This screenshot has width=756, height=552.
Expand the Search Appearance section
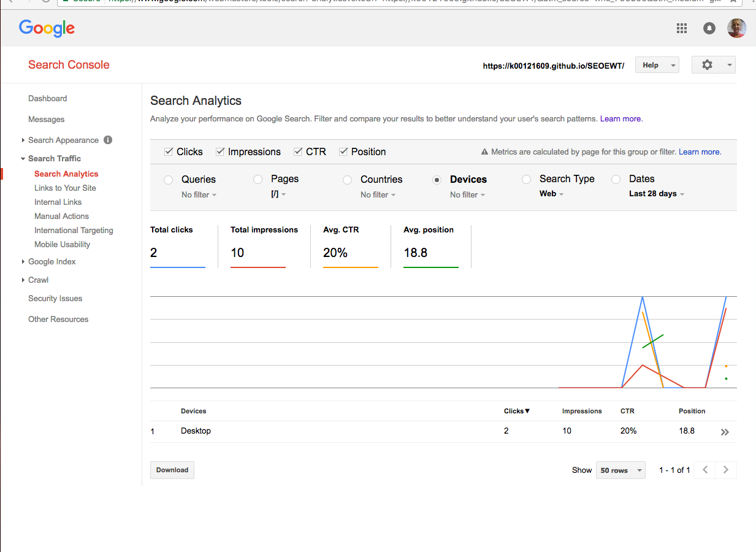coord(23,140)
